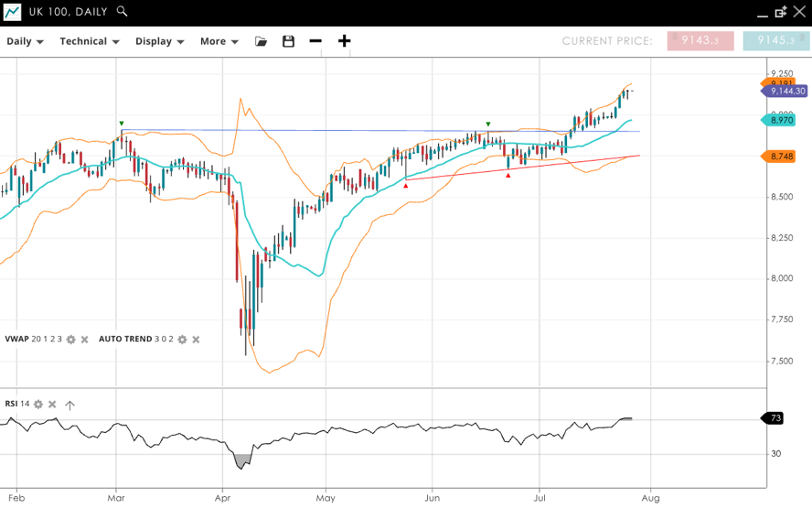Open RSI indicator settings gear
Viewport: 812px width, 508px height.
pos(38,404)
